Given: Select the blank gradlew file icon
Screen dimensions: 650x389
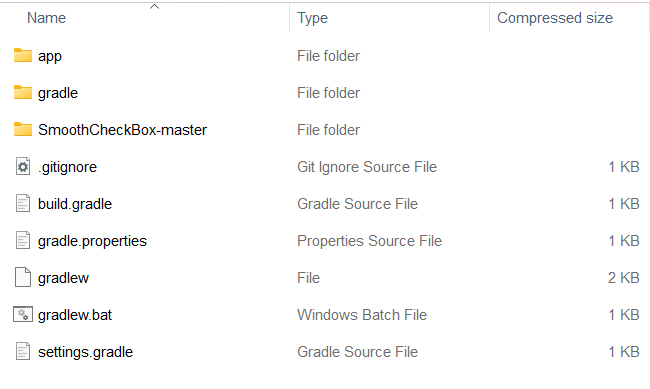Looking at the screenshot, I should pos(23,277).
